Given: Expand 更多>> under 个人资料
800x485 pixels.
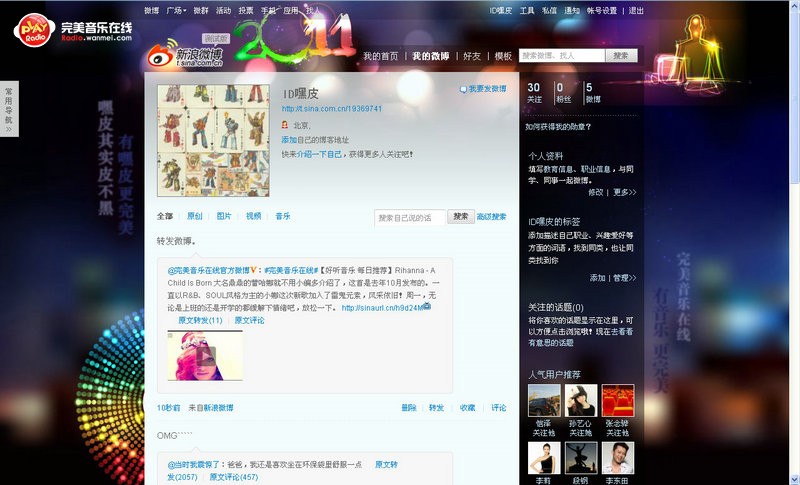Looking at the screenshot, I should pyautogui.click(x=625, y=192).
